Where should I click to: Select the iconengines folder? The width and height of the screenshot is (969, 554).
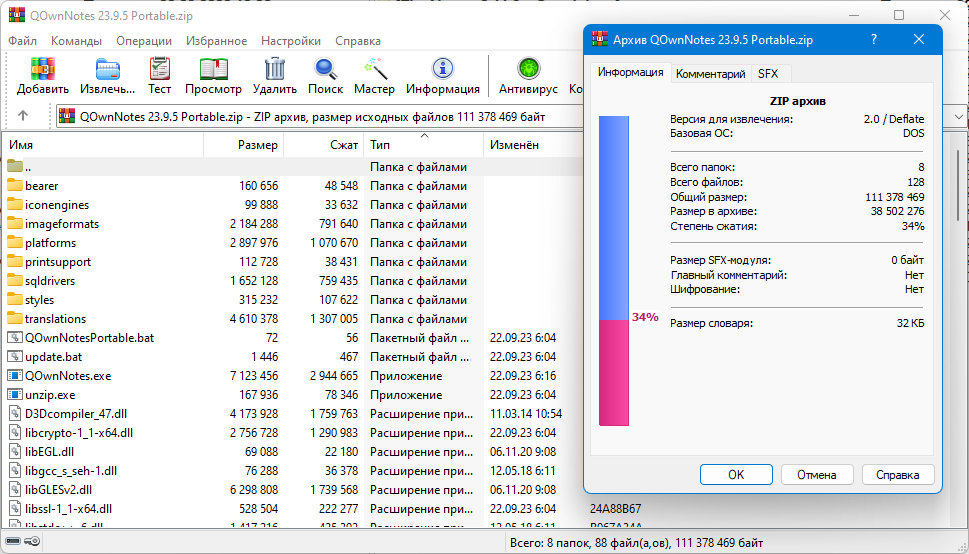pos(57,205)
